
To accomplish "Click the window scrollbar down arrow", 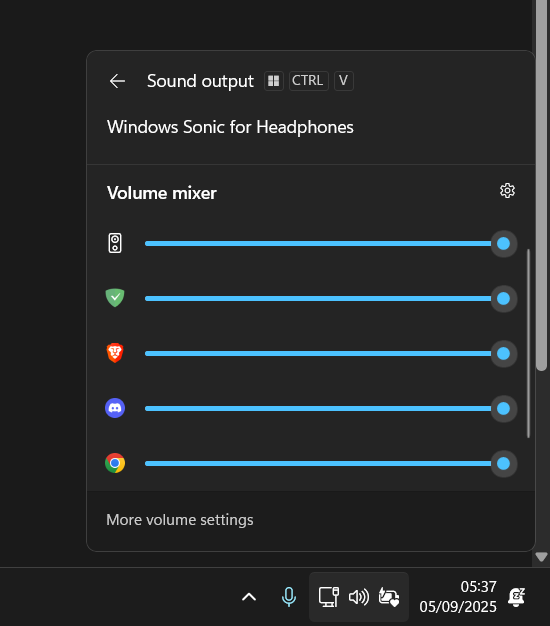I will (x=541, y=557).
